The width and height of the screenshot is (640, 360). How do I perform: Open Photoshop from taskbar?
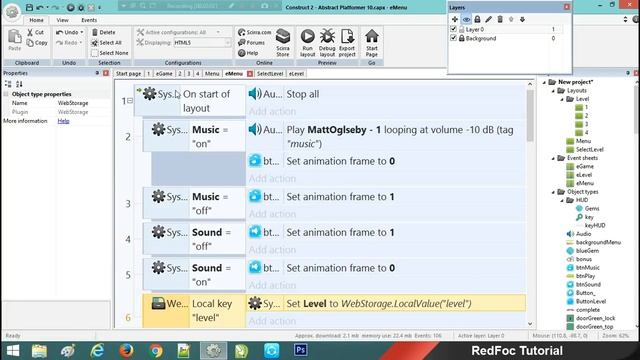click(301, 350)
